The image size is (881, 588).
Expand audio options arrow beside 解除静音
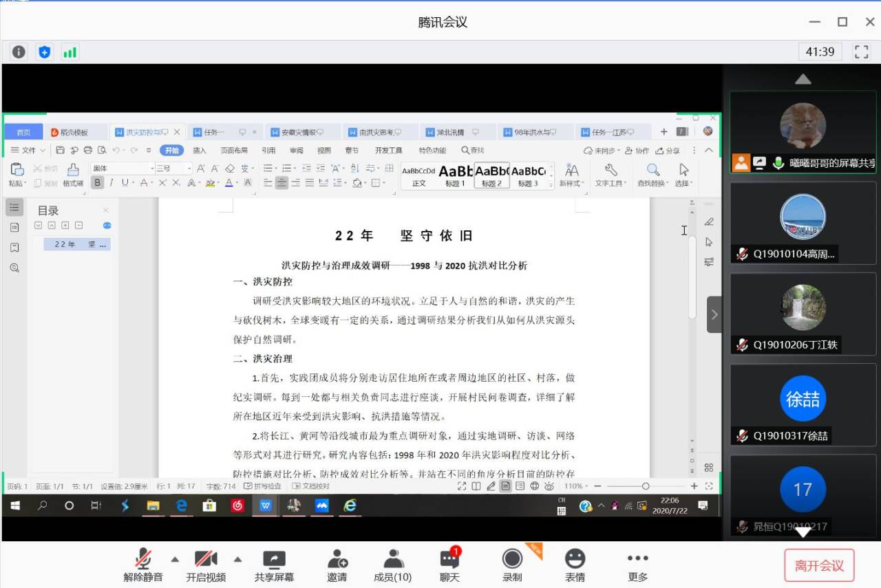(175, 558)
